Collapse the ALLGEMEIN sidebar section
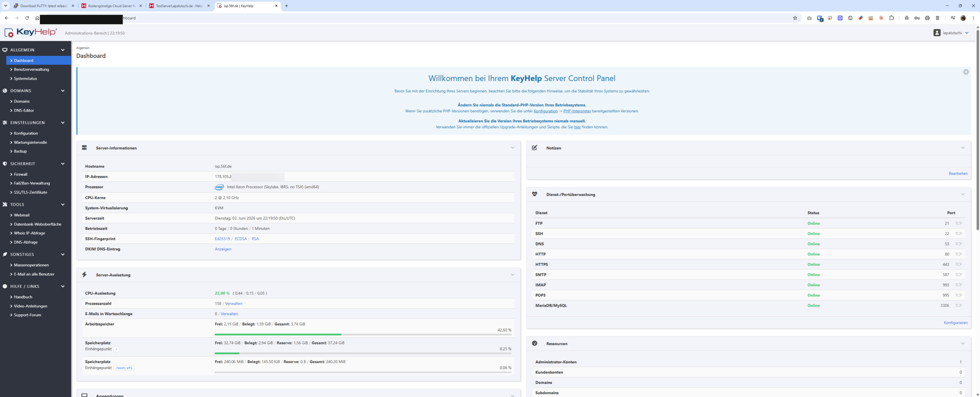Screen dimensions: 980x397 [63, 50]
